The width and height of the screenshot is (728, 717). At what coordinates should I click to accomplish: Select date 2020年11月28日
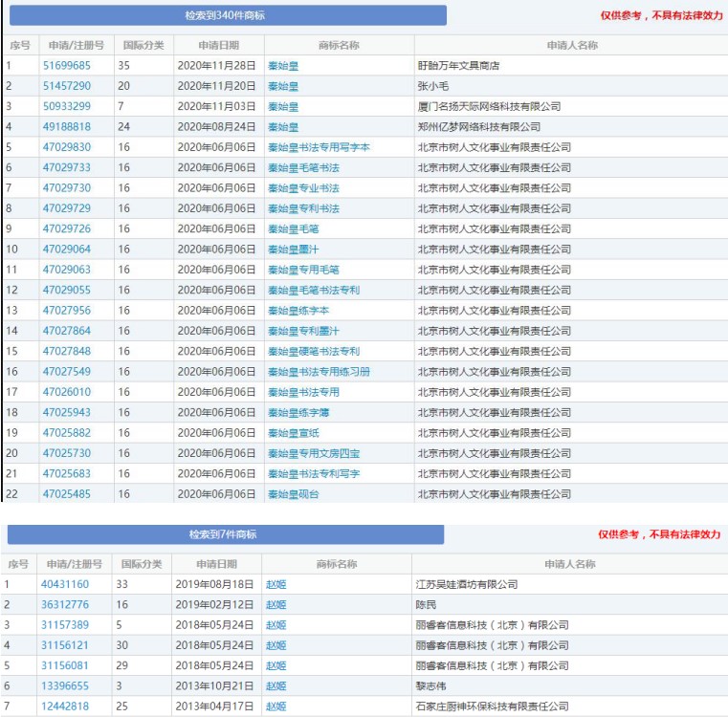point(216,66)
